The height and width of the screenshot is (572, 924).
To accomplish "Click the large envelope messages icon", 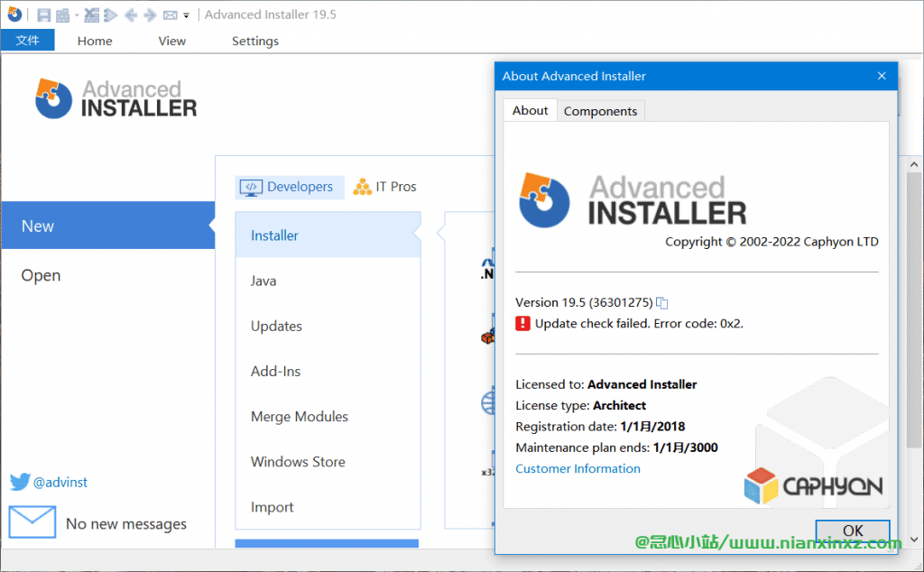I will click(x=32, y=521).
